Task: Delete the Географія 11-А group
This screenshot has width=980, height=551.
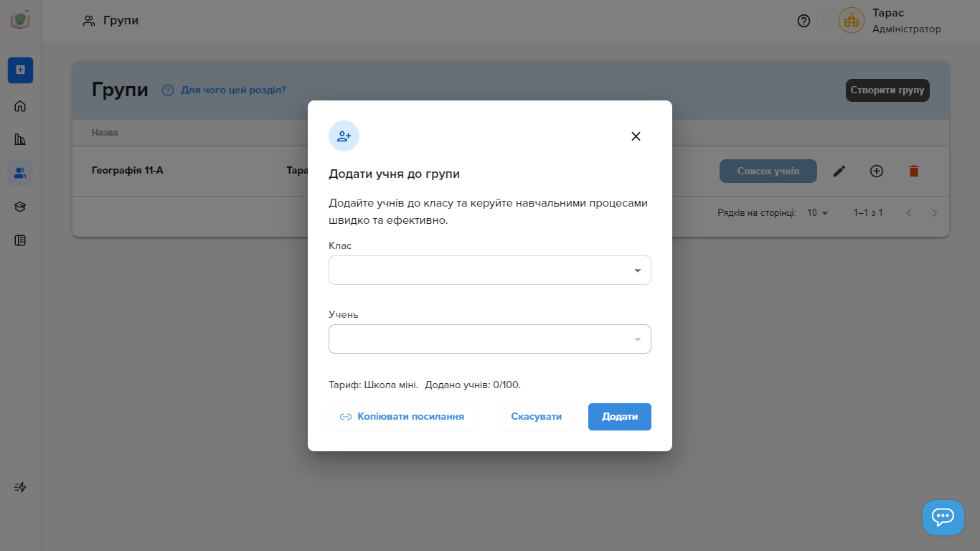Action: [913, 171]
